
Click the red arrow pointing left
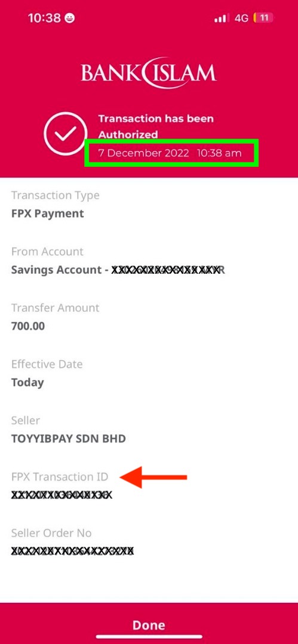153,477
